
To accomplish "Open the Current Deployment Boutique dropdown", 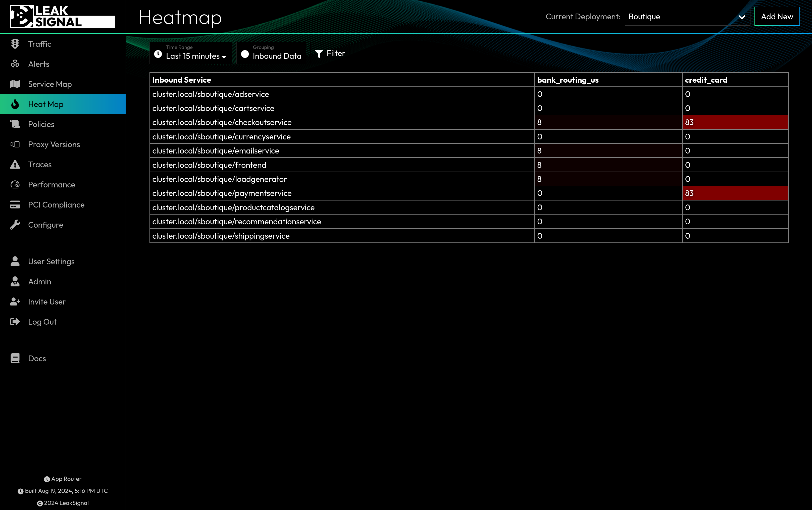I will (x=687, y=17).
